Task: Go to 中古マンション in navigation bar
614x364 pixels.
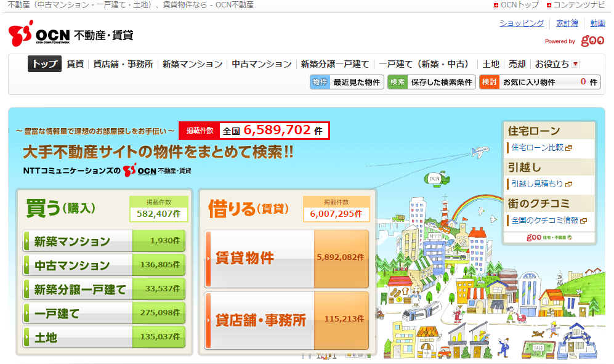Action: 262,64
